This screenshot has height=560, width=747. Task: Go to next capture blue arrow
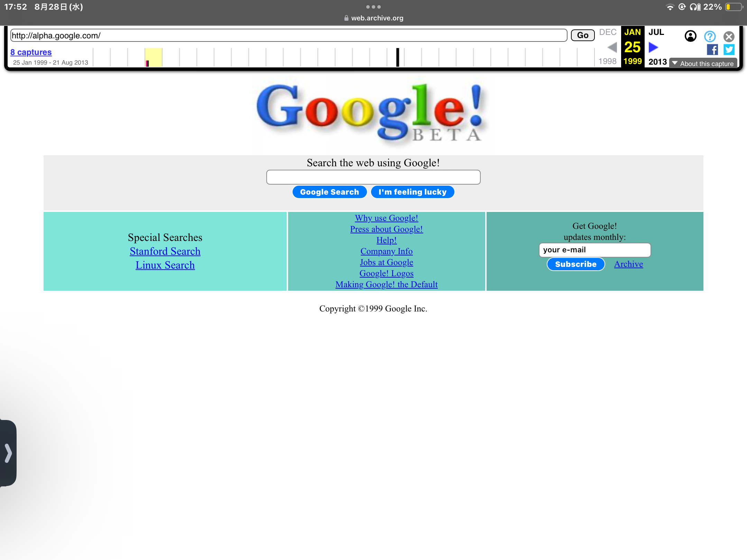[x=653, y=47]
